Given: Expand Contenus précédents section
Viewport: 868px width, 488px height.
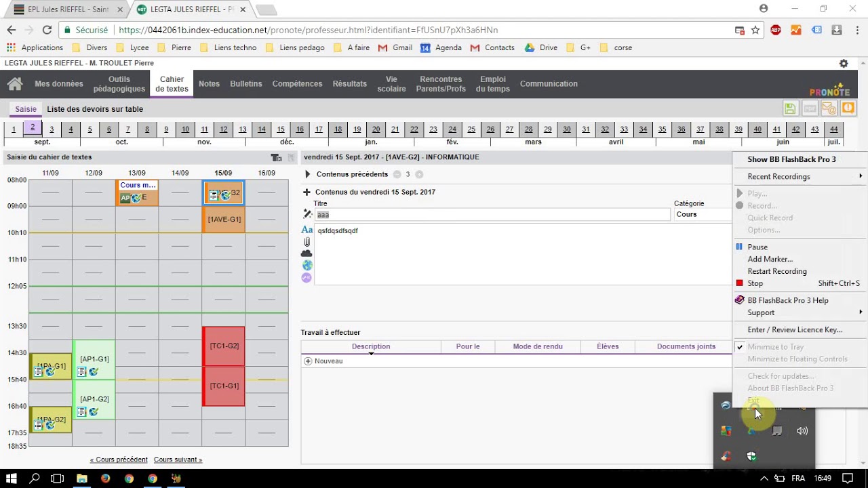Looking at the screenshot, I should pos(307,174).
